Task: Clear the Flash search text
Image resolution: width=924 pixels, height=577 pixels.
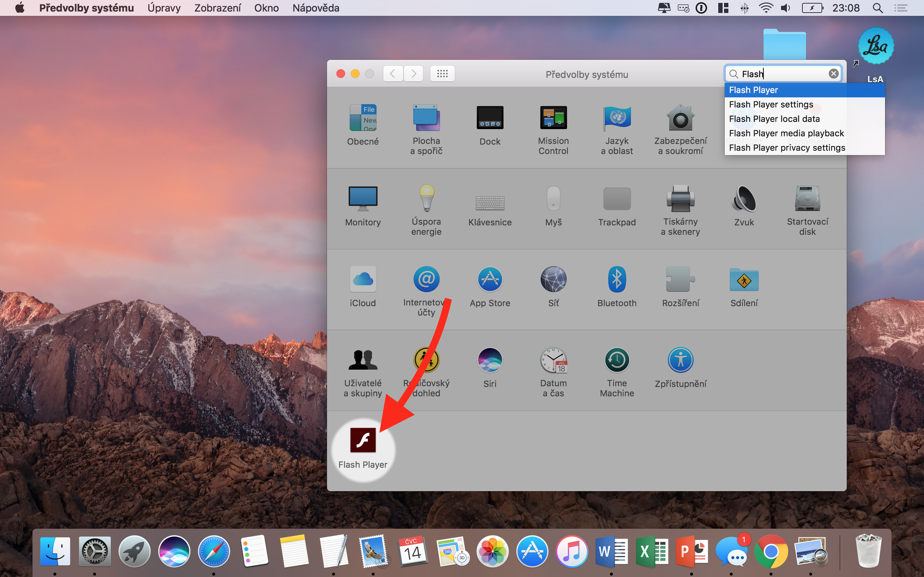Action: click(833, 74)
